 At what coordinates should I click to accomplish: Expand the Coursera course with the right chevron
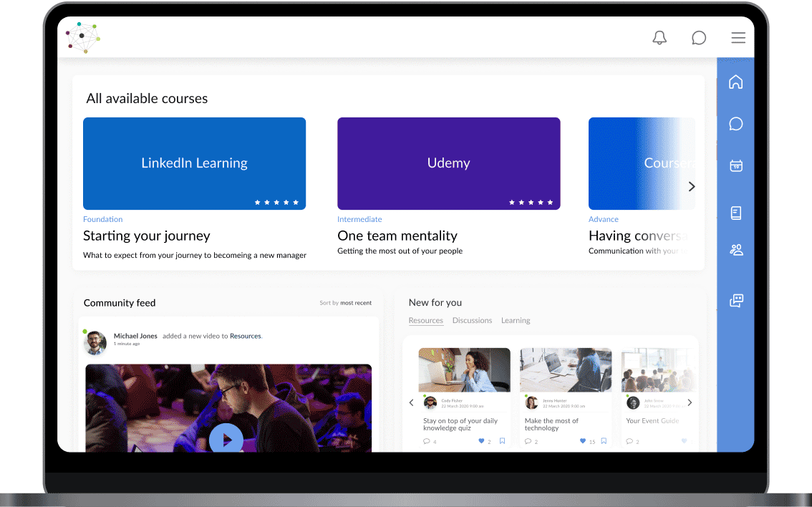click(691, 186)
